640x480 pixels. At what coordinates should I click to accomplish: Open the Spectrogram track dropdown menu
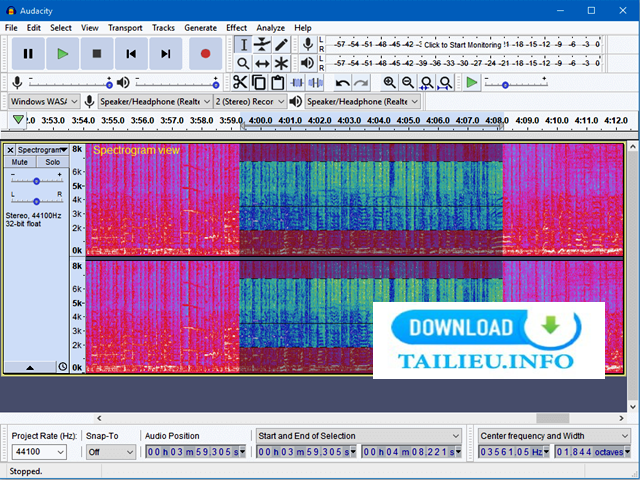(42, 150)
